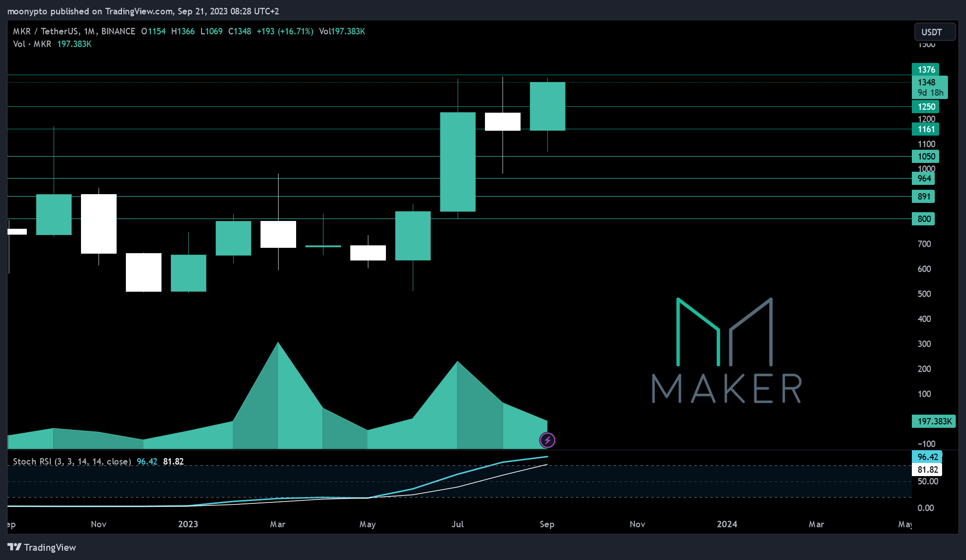The width and height of the screenshot is (966, 560).
Task: Select the Stoch RSI indicator label
Action: pyautogui.click(x=72, y=461)
